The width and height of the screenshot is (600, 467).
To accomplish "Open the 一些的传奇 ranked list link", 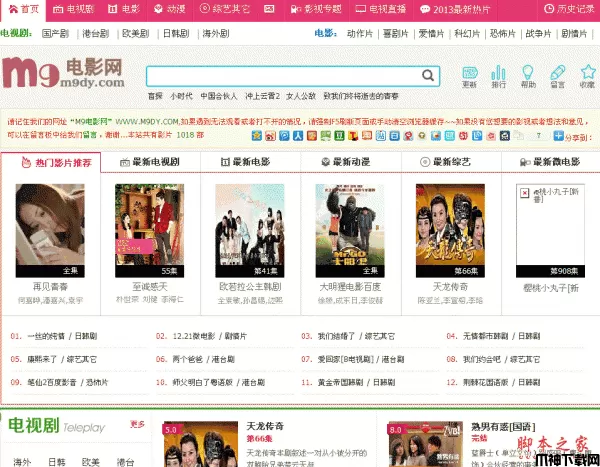I will click(x=47, y=337).
